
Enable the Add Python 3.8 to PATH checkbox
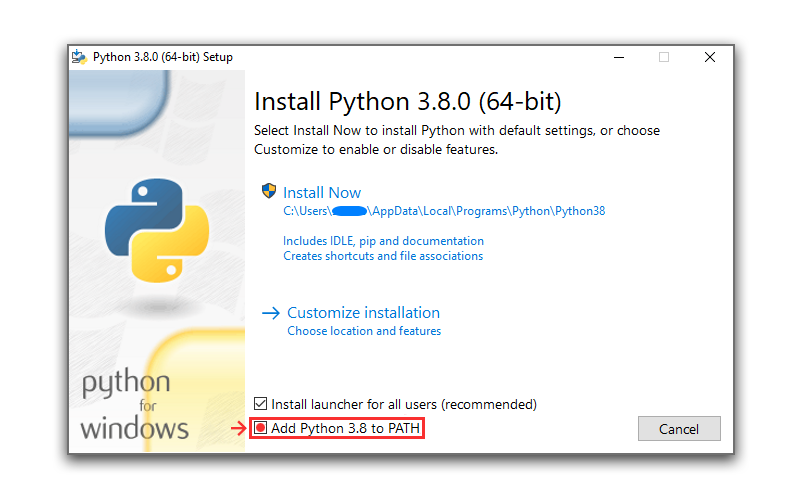click(261, 428)
